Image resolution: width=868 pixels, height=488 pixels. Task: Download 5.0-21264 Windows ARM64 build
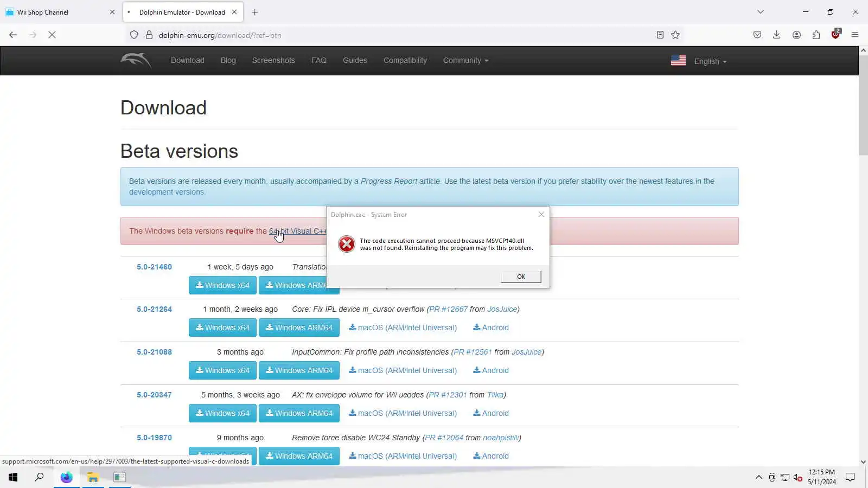(x=299, y=328)
